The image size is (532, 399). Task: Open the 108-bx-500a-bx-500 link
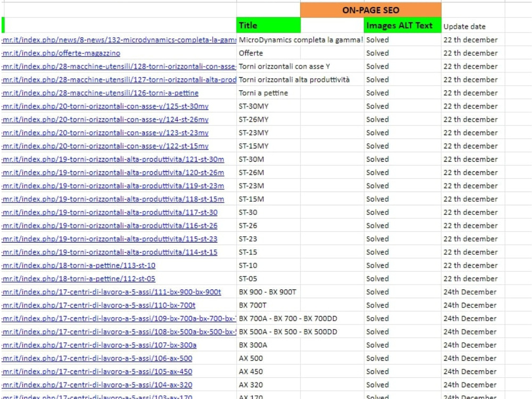(x=119, y=331)
